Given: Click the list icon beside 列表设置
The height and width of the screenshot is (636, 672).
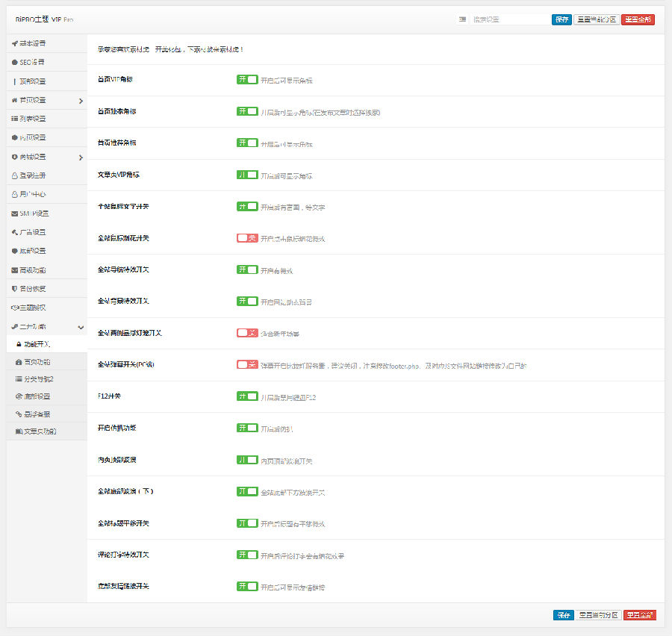Looking at the screenshot, I should (15, 119).
